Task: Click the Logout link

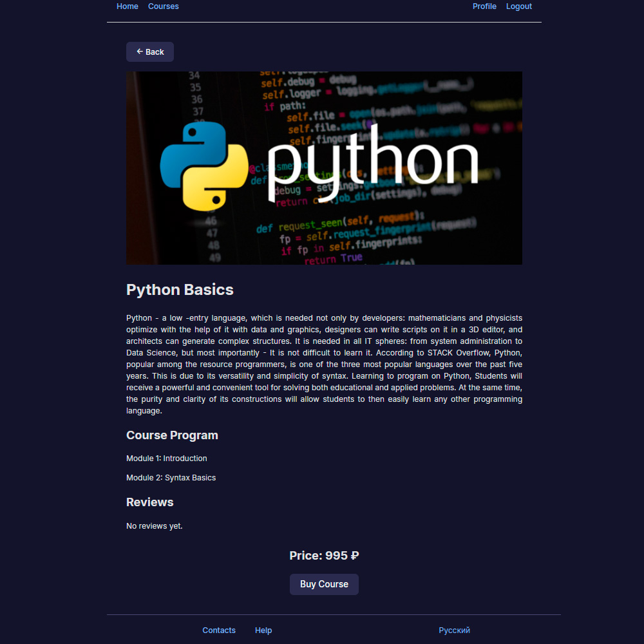Action: pos(518,6)
